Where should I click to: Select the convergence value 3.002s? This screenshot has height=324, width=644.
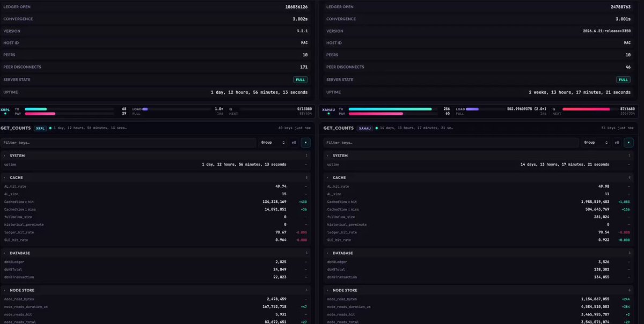coord(300,19)
